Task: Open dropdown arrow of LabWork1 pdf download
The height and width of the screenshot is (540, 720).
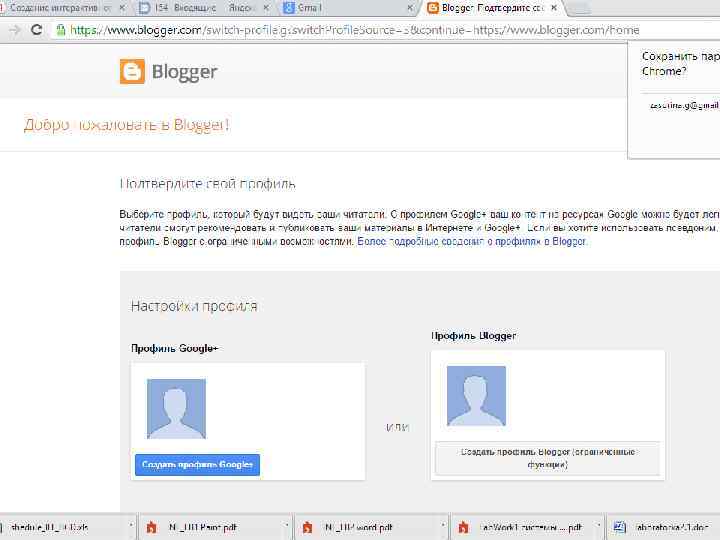Action: [598, 525]
